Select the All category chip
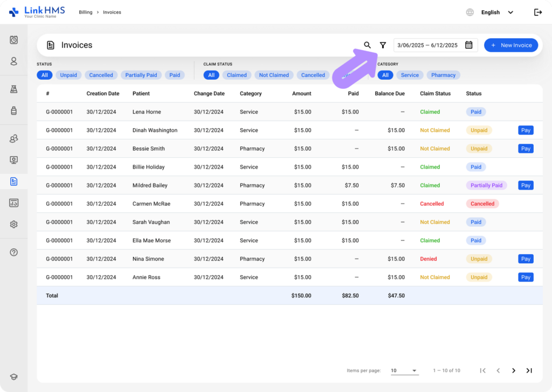 [x=385, y=75]
